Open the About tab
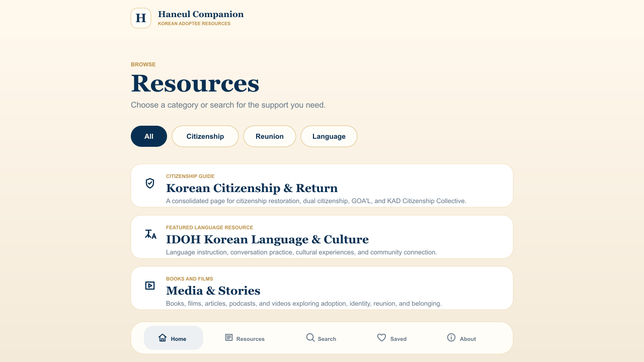Image resolution: width=644 pixels, height=362 pixels. pos(461,338)
